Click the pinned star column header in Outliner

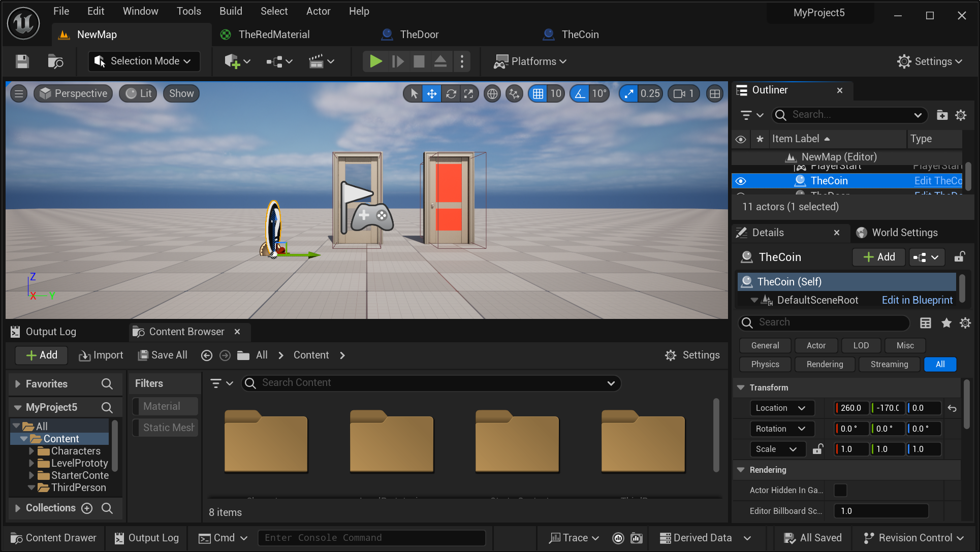coord(760,139)
